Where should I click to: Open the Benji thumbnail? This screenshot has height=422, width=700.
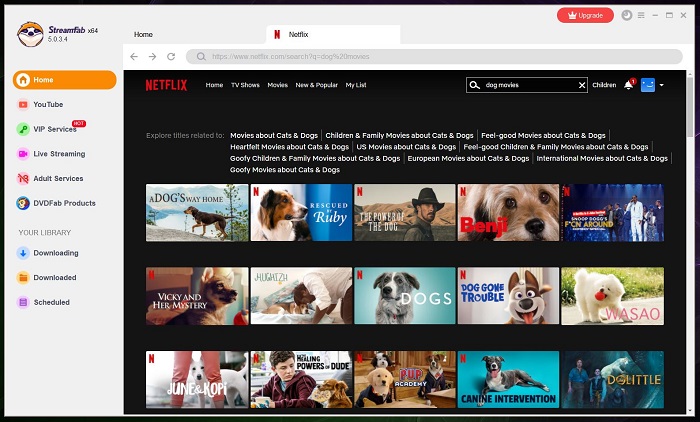click(508, 213)
